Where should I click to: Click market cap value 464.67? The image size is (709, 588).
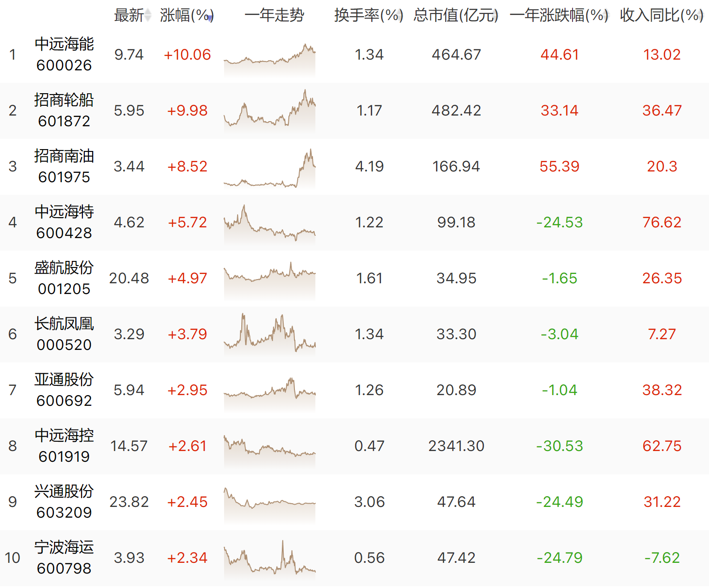(456, 55)
